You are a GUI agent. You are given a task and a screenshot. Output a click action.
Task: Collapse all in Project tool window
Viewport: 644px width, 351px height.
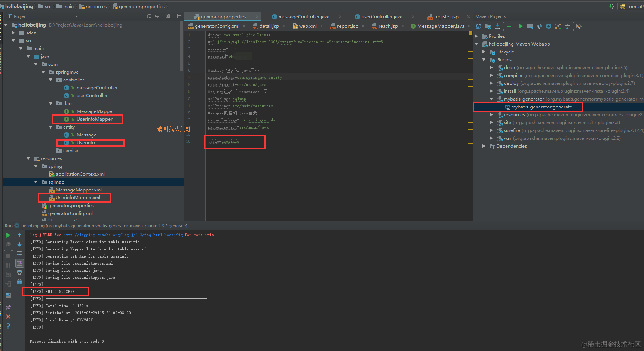[157, 16]
